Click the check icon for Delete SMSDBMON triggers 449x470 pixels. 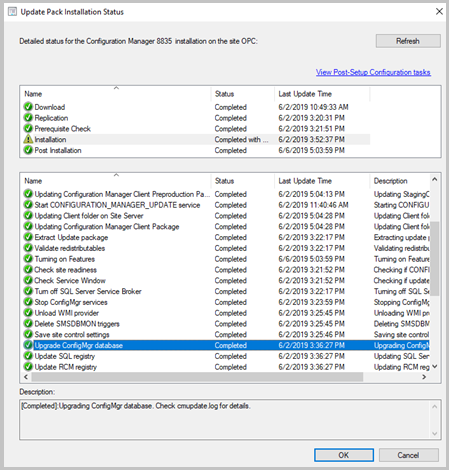(28, 324)
